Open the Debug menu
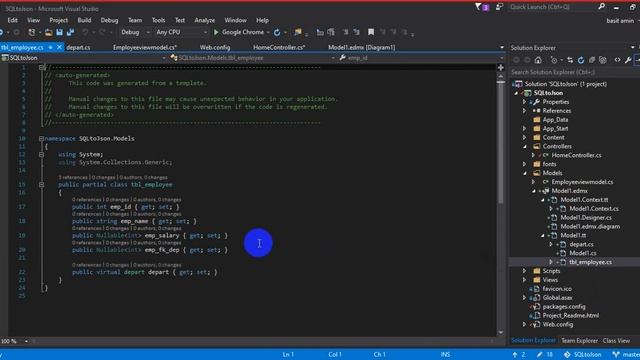Screen dimensions: 640x360 click(x=109, y=20)
